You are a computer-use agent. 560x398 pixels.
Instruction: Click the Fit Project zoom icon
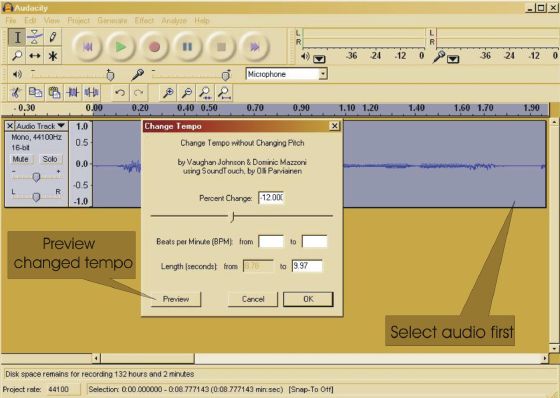tap(224, 93)
